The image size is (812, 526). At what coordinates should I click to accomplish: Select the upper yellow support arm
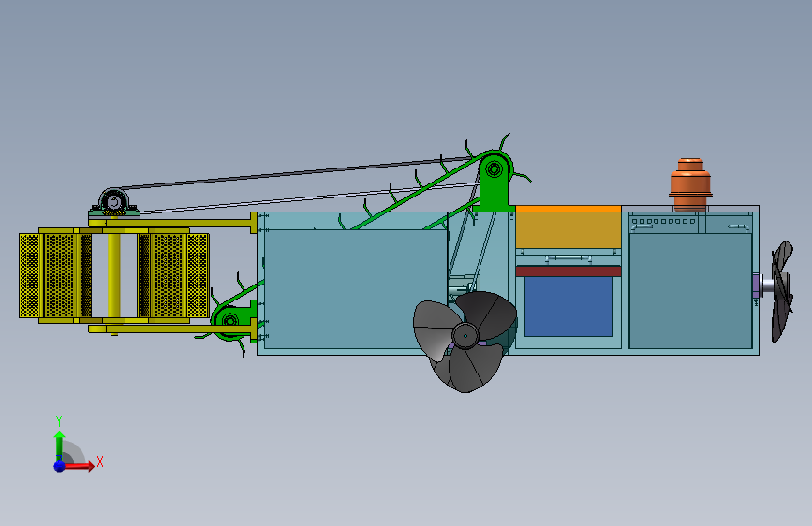(x=173, y=223)
